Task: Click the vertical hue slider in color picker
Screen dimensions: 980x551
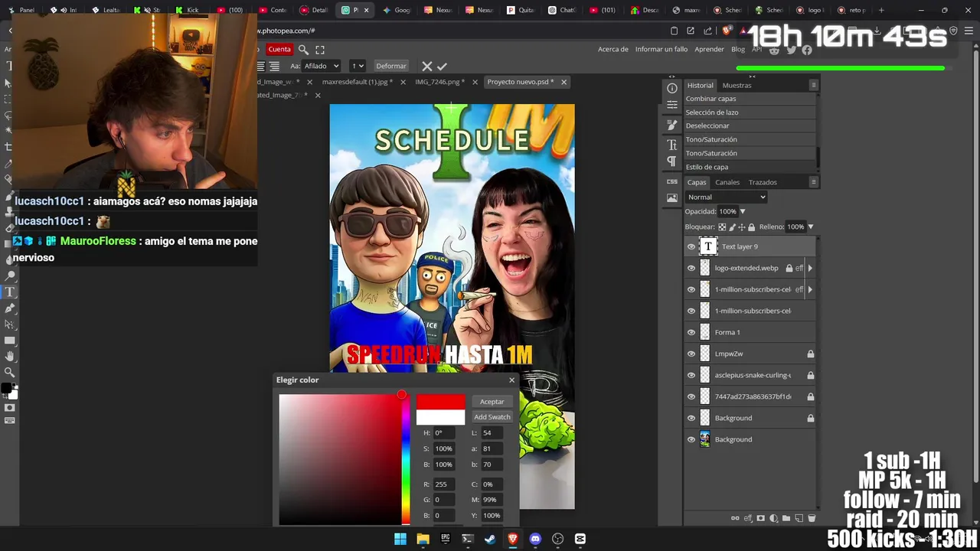Action: coord(406,459)
